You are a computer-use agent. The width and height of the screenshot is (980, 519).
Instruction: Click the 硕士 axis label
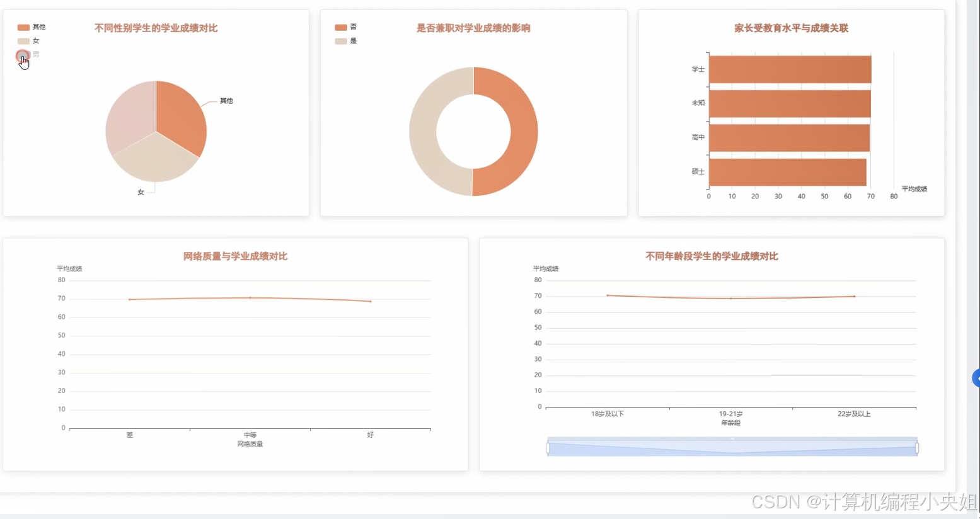point(698,171)
